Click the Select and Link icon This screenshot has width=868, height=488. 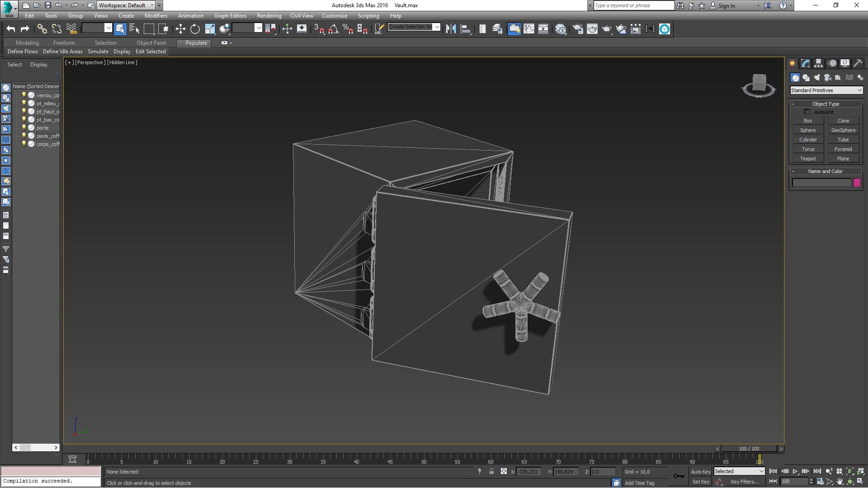[x=42, y=29]
